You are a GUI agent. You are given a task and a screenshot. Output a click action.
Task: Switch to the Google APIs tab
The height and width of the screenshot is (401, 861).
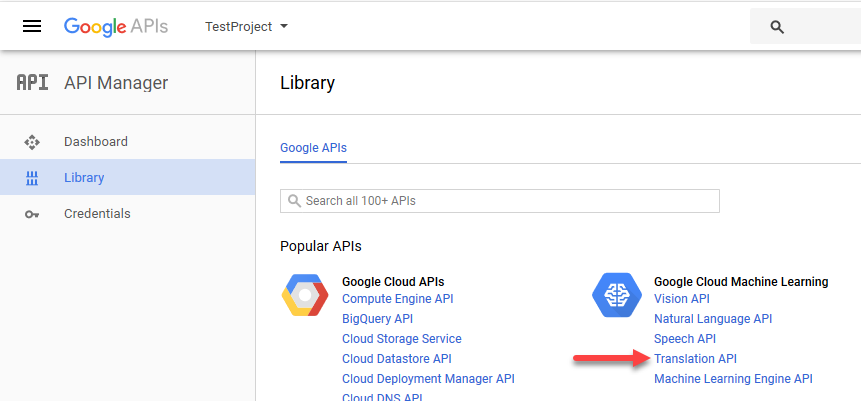click(x=313, y=147)
